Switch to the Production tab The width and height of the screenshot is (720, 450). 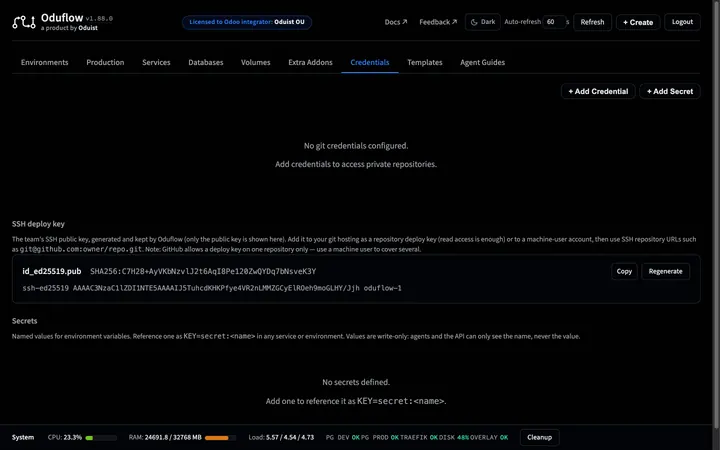coord(105,62)
